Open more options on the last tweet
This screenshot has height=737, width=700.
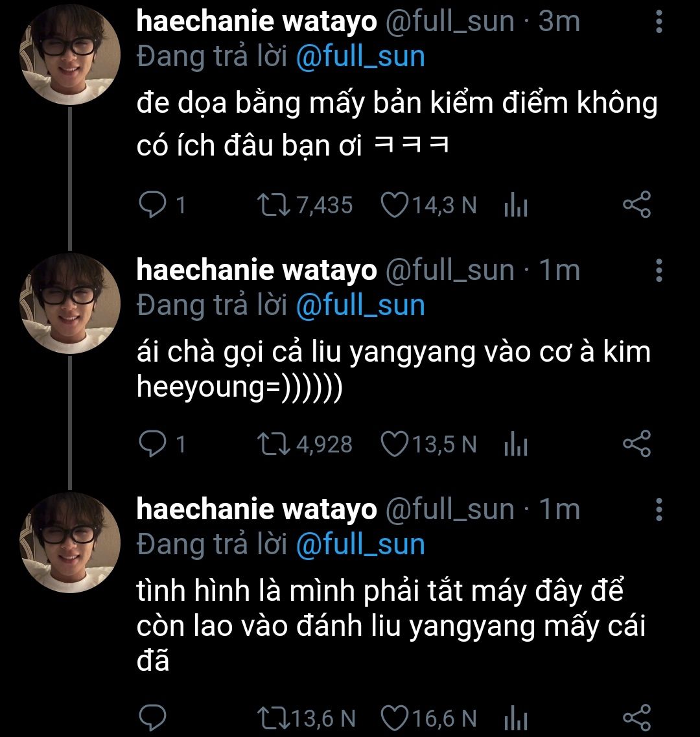point(659,509)
